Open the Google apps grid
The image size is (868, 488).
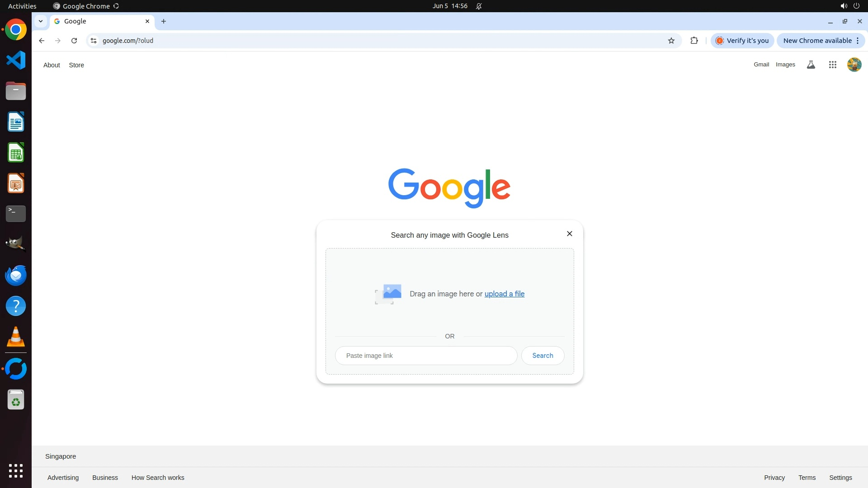(x=832, y=65)
